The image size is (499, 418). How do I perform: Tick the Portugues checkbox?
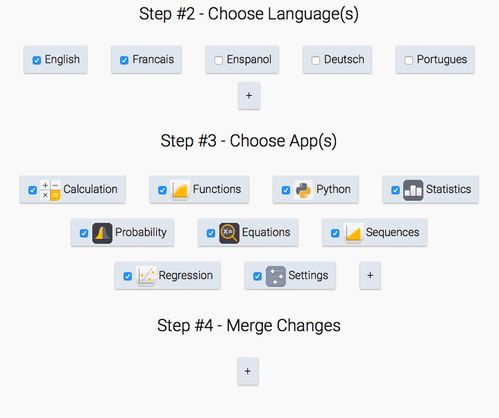[409, 60]
